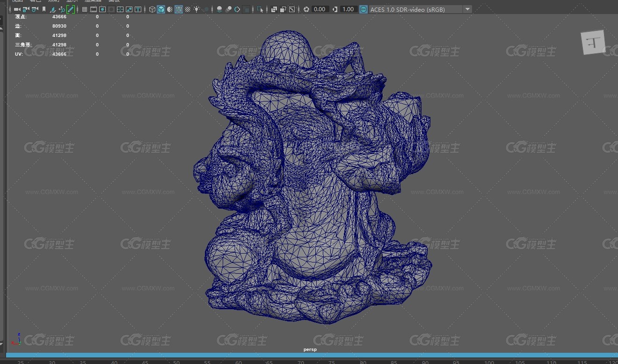Toggle the Safe Title icon
The height and width of the screenshot is (364, 618).
(x=138, y=9)
